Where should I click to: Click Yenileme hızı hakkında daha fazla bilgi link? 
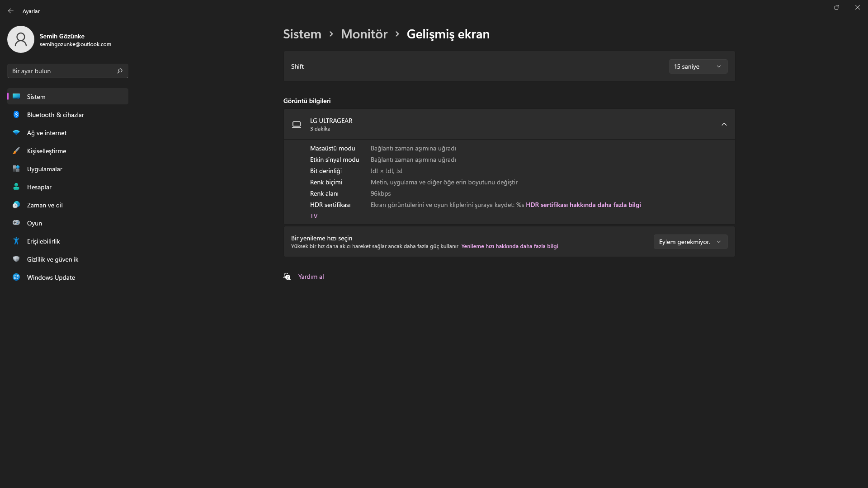point(509,246)
